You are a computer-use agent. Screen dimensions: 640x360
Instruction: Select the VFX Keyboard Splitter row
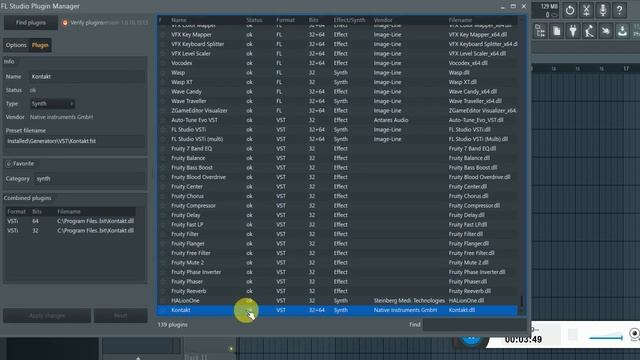pos(338,44)
